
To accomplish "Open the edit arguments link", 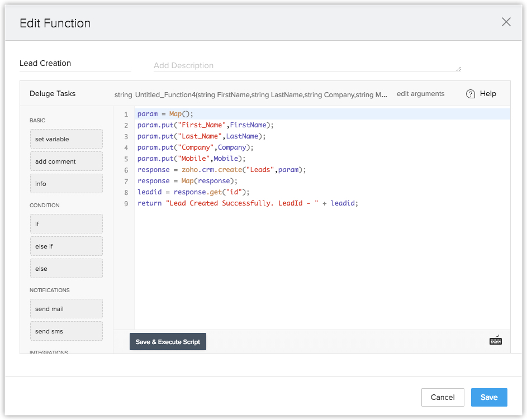I will pos(420,94).
